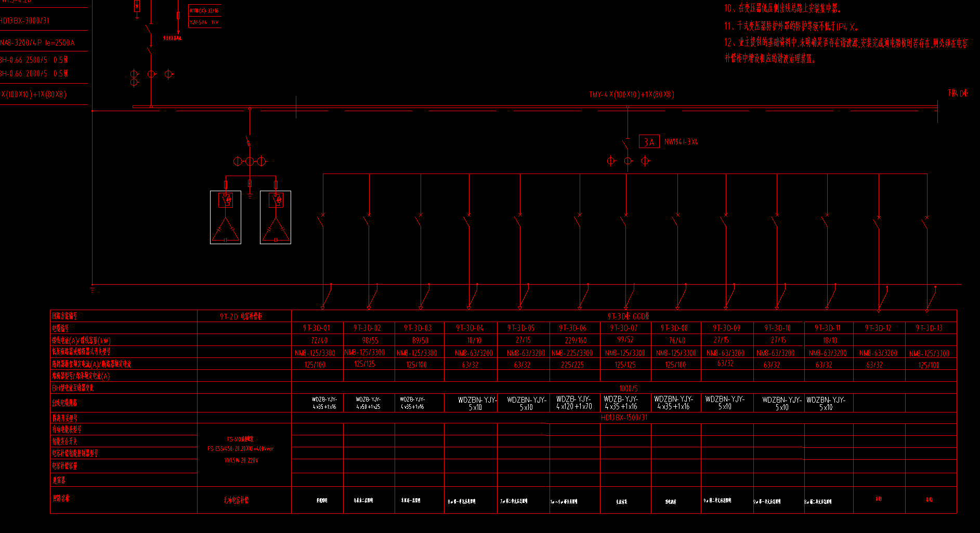The height and width of the screenshot is (533, 980).
Task: Select the 9T-3D-11 cabinet number cell
Action: click(x=828, y=328)
